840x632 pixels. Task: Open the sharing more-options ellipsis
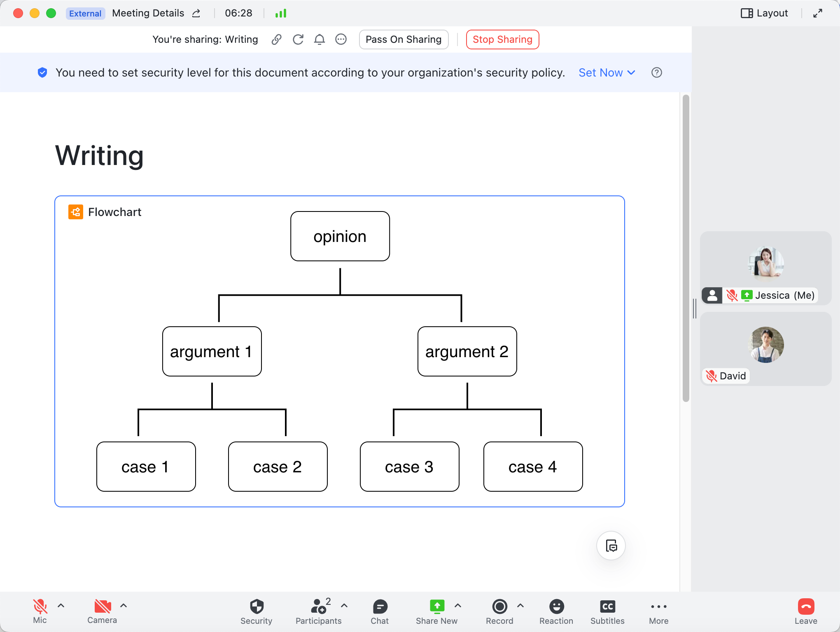tap(341, 39)
